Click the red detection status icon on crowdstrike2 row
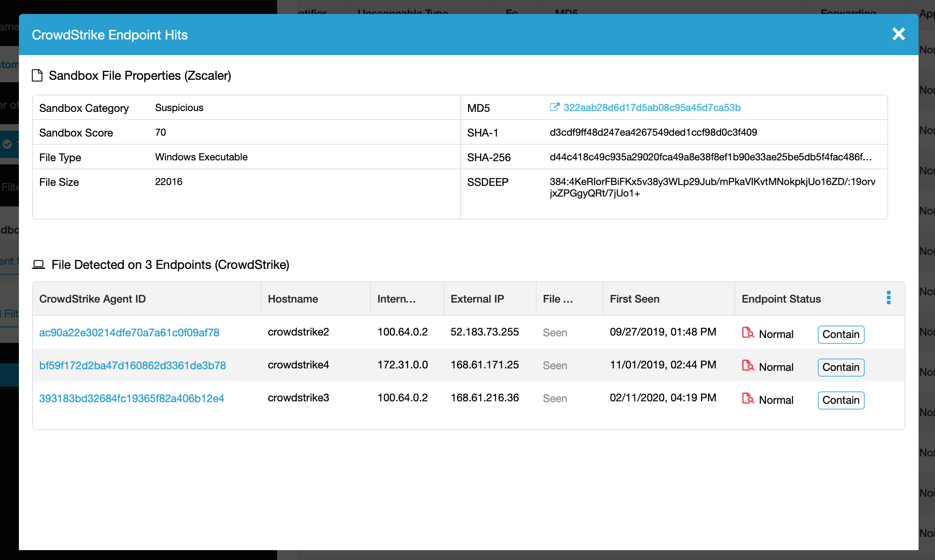 (x=748, y=333)
